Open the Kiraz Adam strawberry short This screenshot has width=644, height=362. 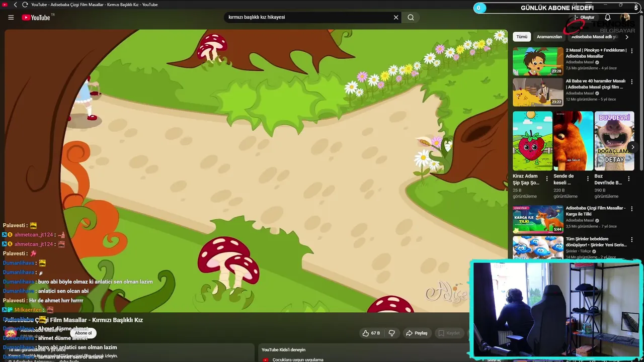532,141
